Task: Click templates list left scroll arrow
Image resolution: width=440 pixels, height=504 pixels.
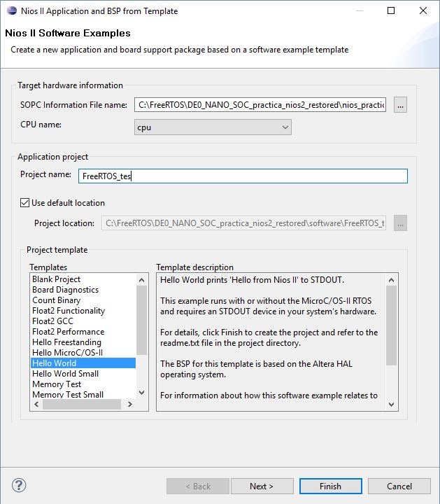Action: (36, 405)
